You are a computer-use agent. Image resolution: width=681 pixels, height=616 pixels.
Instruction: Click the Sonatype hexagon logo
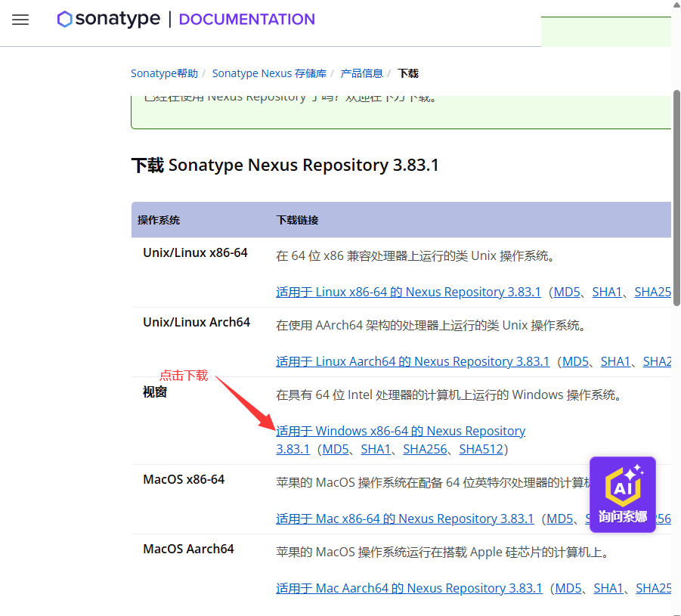click(65, 19)
